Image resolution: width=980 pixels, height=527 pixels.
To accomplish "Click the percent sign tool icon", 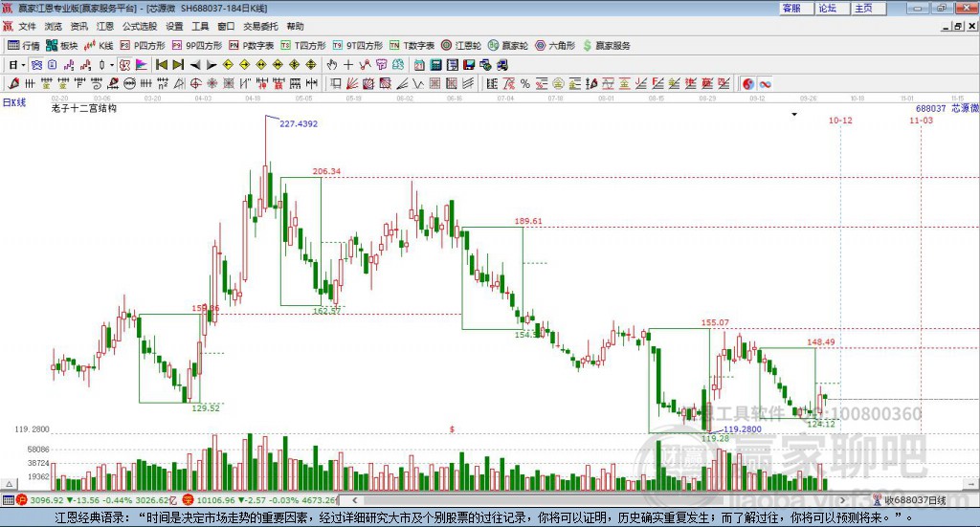I will [525, 83].
